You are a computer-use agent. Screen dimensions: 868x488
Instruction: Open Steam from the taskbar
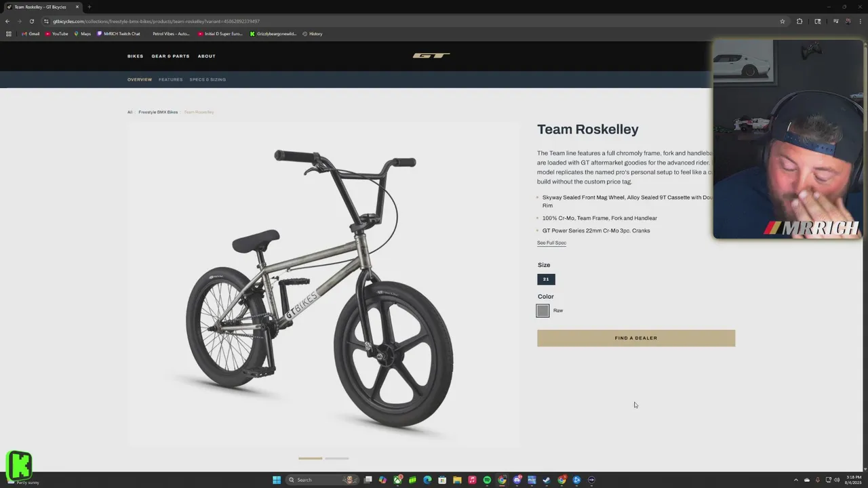pyautogui.click(x=547, y=480)
